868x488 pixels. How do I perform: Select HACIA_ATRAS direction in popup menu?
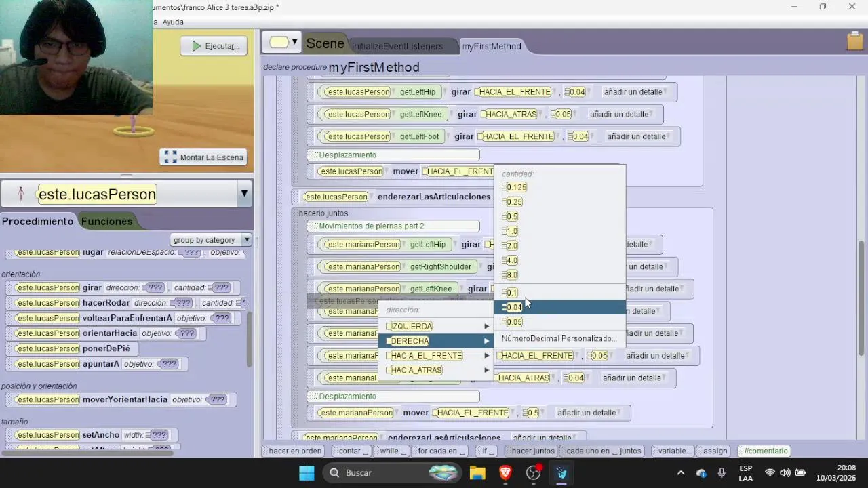(436, 370)
